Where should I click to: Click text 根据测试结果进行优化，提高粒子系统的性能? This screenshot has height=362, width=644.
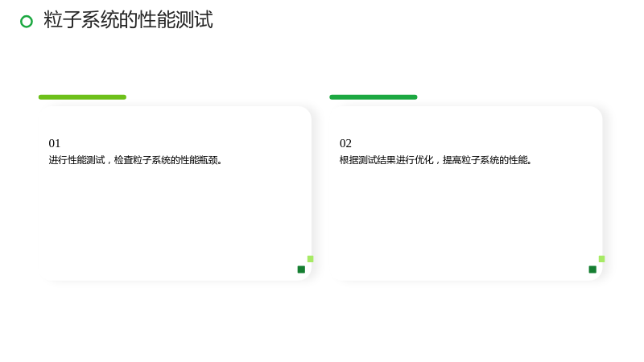tap(434, 160)
